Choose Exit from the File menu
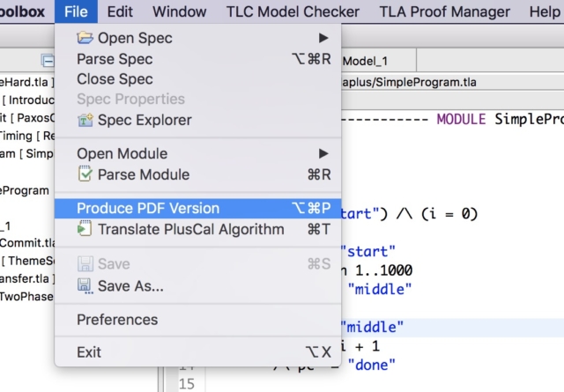The image size is (564, 392). (x=197, y=351)
